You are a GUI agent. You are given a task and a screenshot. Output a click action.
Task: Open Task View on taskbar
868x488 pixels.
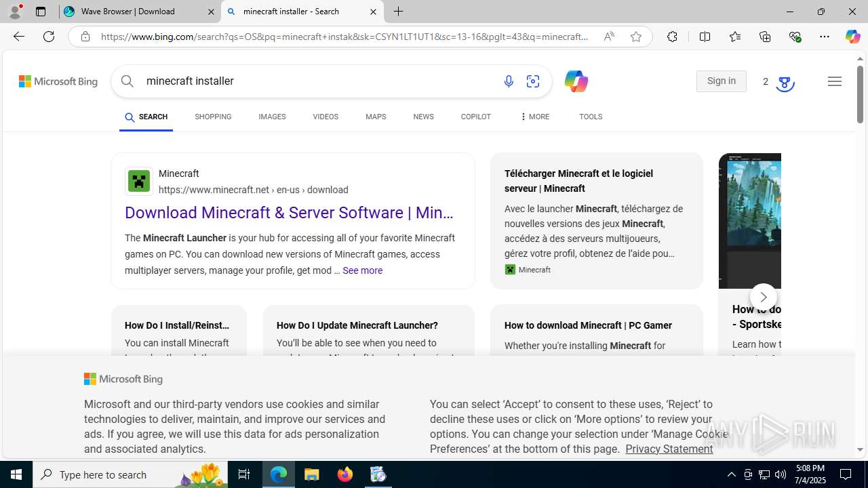[244, 474]
